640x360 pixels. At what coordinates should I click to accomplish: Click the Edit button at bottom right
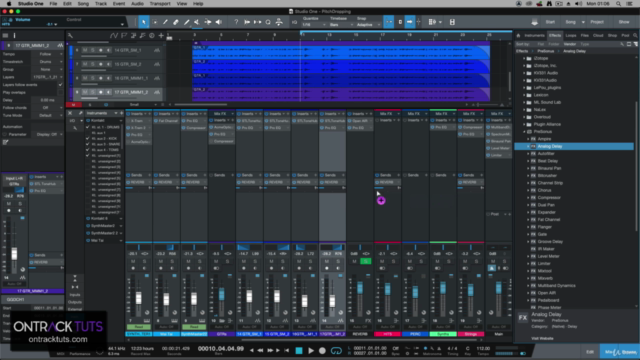tap(590, 352)
